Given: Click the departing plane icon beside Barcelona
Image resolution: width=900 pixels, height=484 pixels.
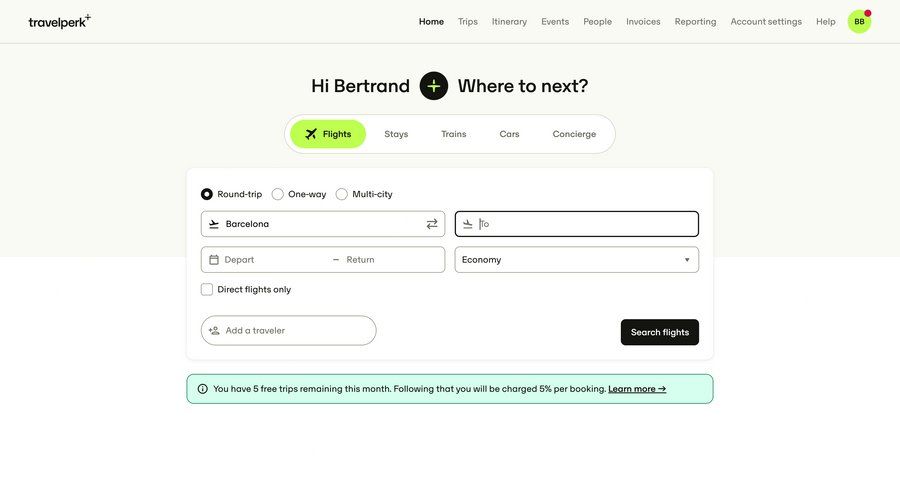Looking at the screenshot, I should (x=214, y=224).
